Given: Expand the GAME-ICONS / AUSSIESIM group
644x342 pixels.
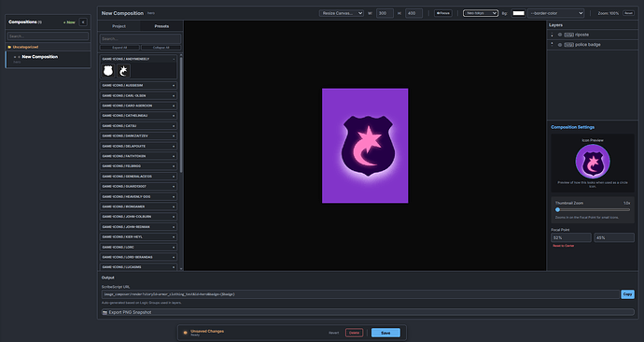Looking at the screenshot, I should point(138,86).
